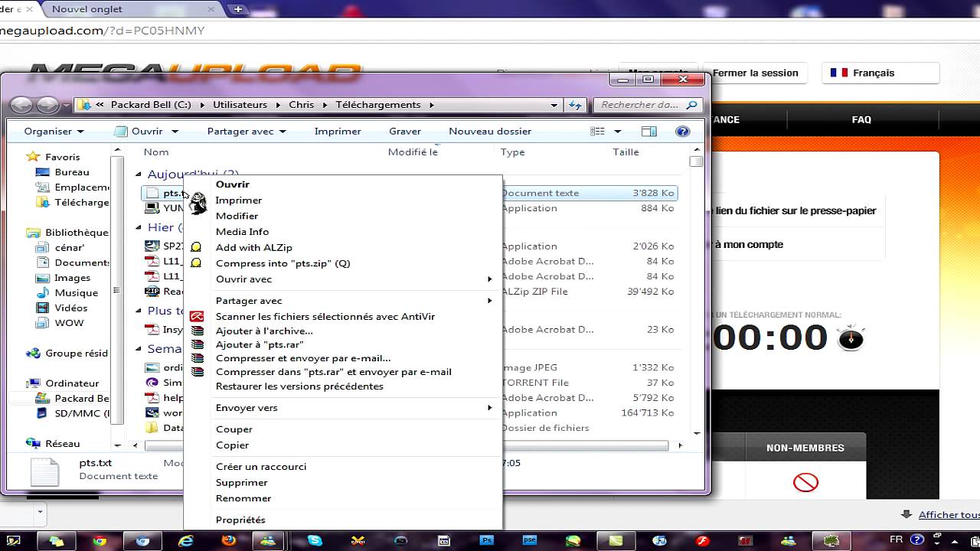Click the change view icon
The image size is (980, 551).
coord(598,132)
